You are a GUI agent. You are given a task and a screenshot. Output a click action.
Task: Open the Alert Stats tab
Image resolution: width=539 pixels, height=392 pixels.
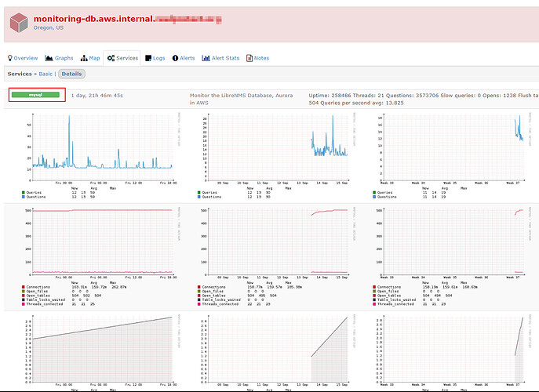pyautogui.click(x=220, y=58)
